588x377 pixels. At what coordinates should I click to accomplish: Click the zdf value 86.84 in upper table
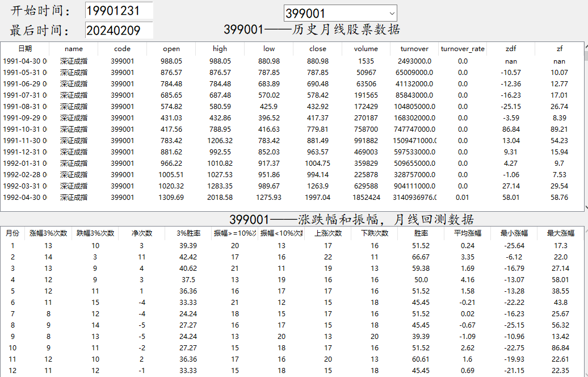coord(511,129)
